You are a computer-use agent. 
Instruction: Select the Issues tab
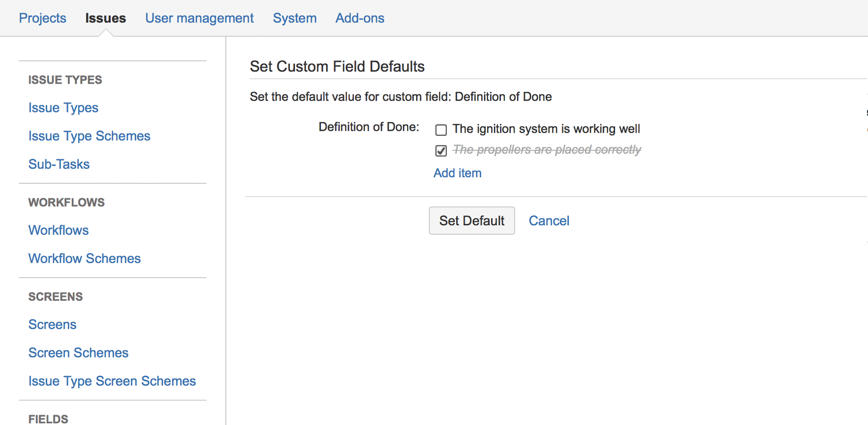(x=106, y=18)
